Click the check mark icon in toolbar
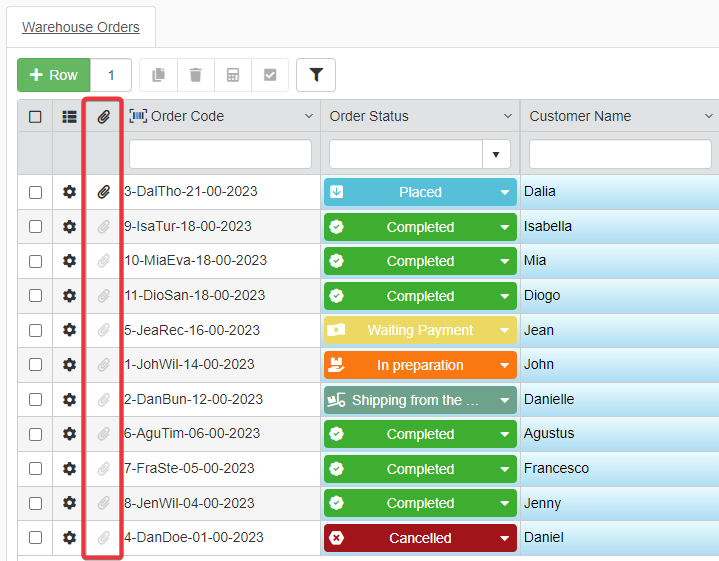Viewport: 719px width, 561px height. [x=269, y=75]
